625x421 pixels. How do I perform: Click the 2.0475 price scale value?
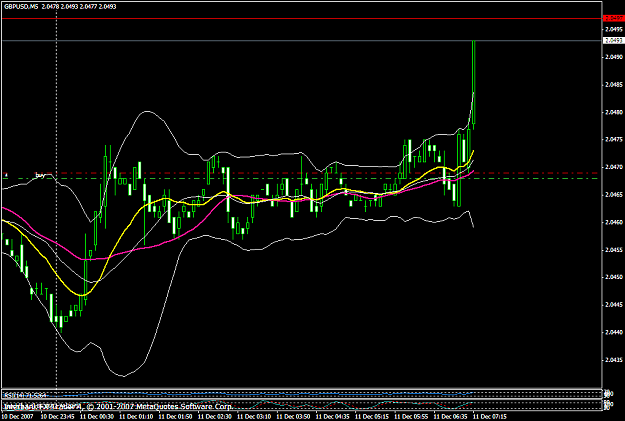coord(614,140)
